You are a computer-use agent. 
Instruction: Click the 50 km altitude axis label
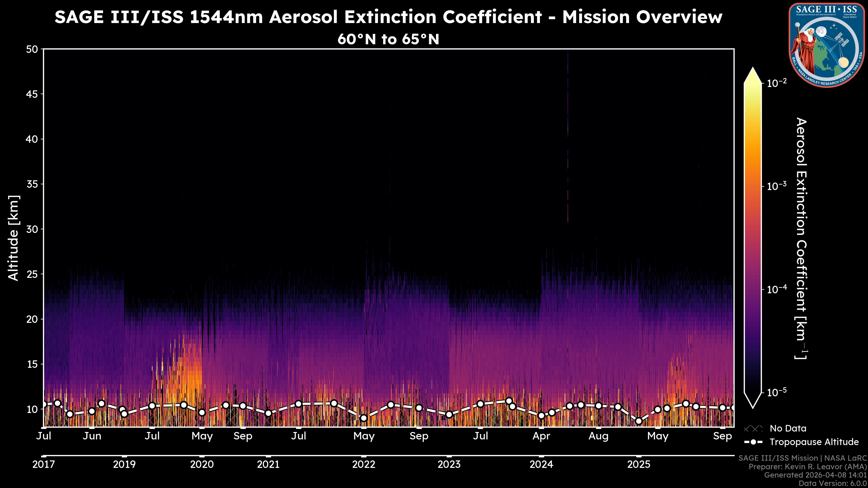pyautogui.click(x=32, y=49)
